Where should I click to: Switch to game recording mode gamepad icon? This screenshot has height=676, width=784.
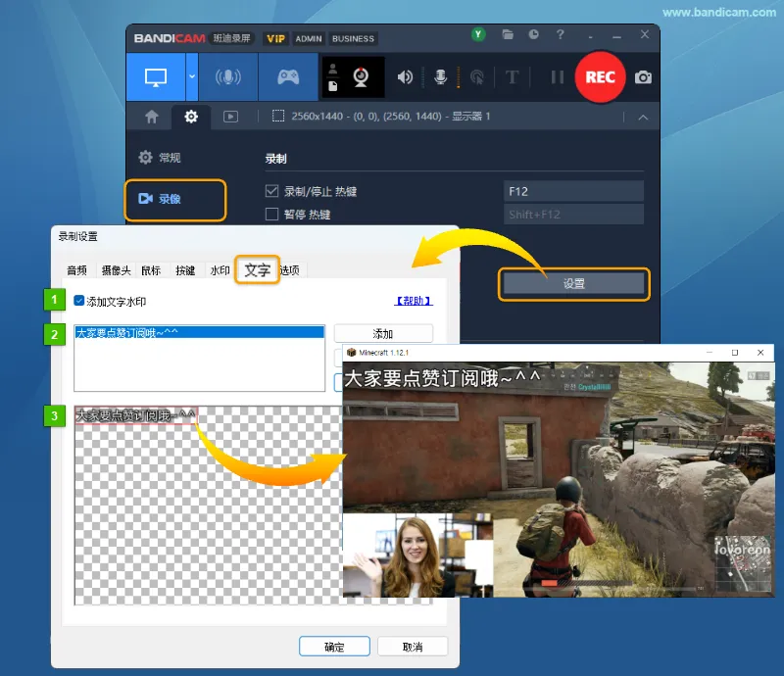pyautogui.click(x=288, y=77)
